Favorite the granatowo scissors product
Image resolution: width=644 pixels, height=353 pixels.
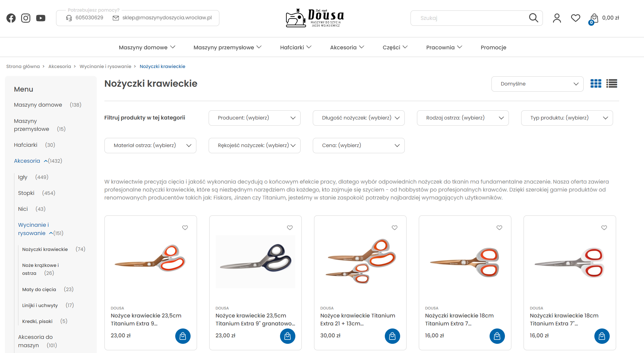click(290, 228)
